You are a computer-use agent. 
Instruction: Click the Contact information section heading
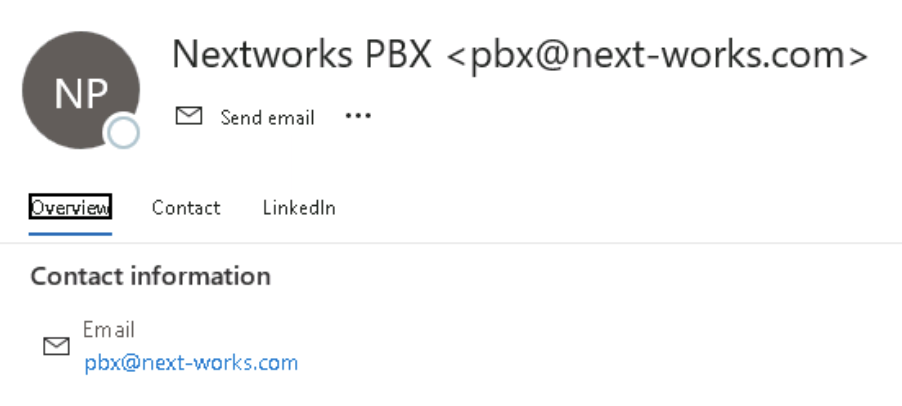coord(151,276)
